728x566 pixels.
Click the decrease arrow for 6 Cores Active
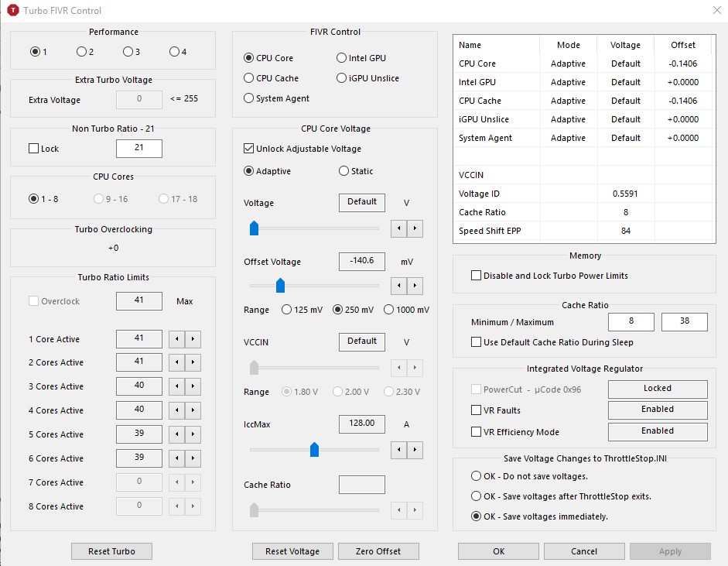177,458
